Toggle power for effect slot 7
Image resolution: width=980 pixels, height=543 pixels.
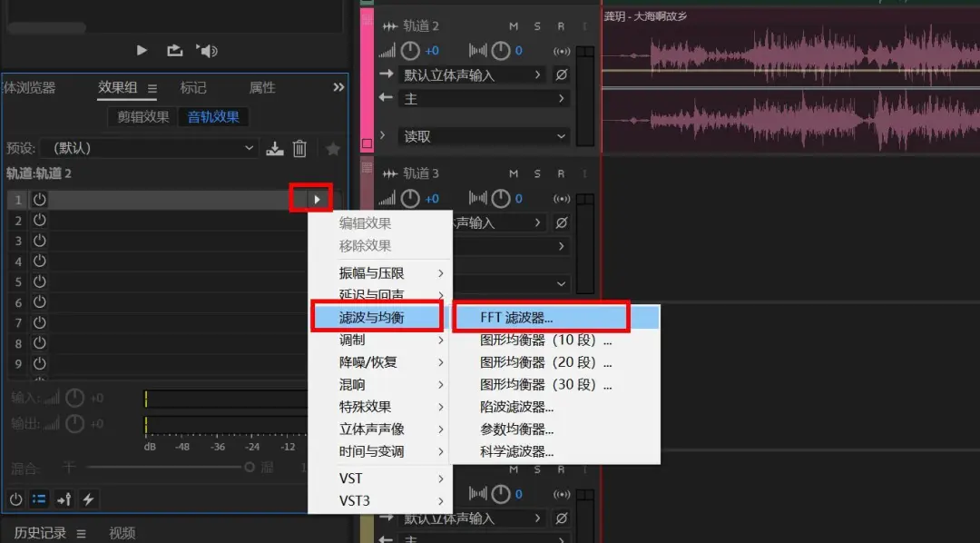coord(39,322)
